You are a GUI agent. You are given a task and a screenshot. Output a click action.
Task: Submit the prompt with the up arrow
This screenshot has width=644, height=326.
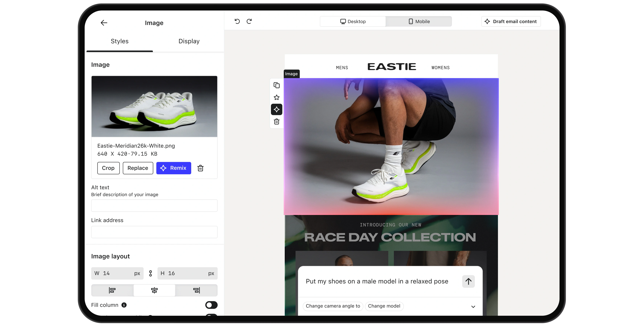point(468,281)
